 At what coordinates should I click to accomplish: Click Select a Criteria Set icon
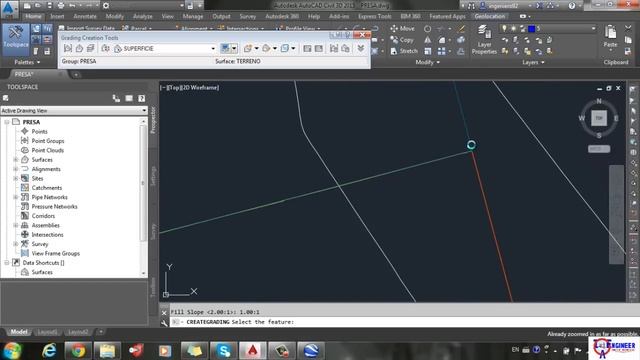point(105,48)
